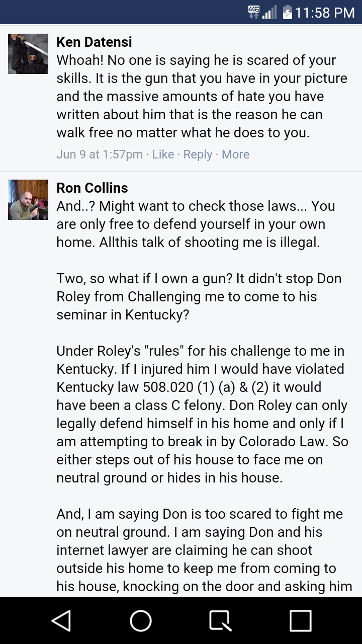
Task: Tap Ken's comment text starting with 'Whoah!'
Action: click(x=196, y=97)
